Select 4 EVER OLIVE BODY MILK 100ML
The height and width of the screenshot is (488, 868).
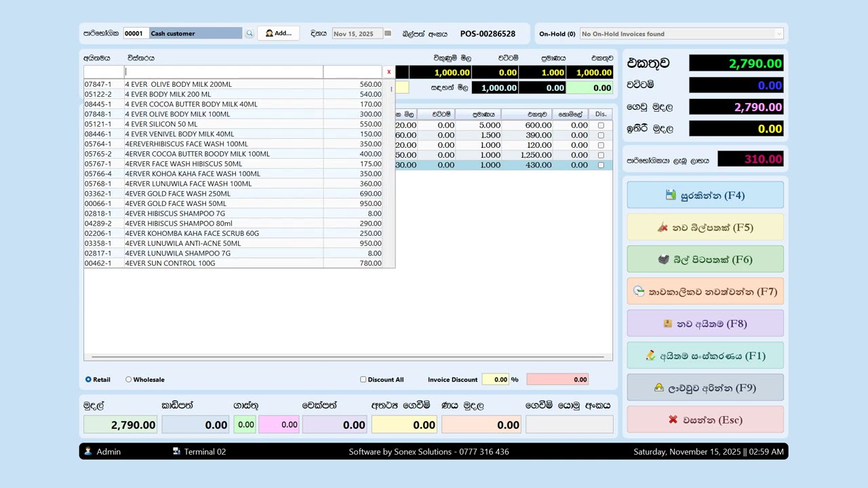[233, 114]
